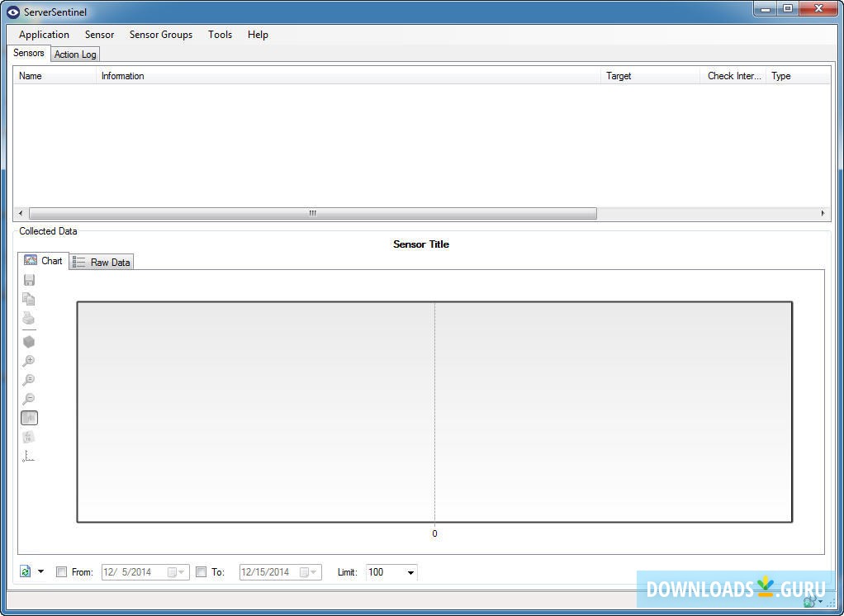The height and width of the screenshot is (616, 844).
Task: Click the refresh data icon
Action: [x=26, y=571]
